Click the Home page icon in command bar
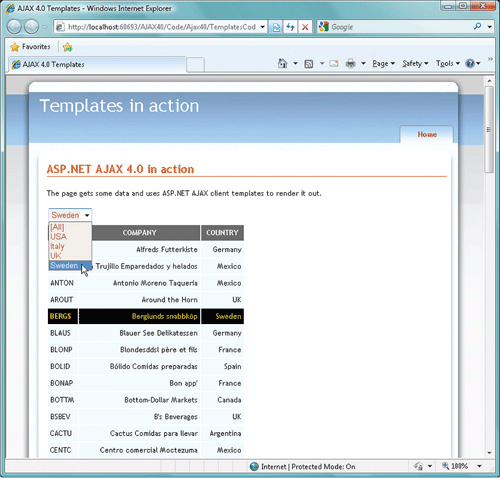Image resolution: width=500 pixels, height=478 pixels. pyautogui.click(x=282, y=63)
